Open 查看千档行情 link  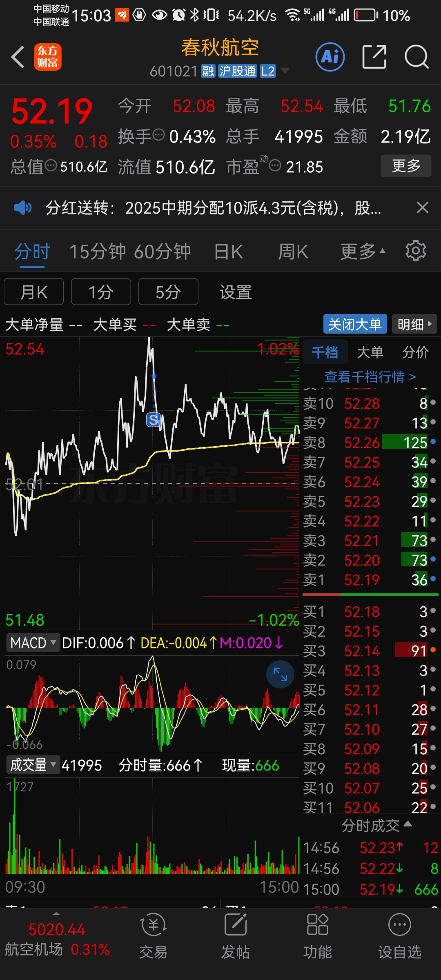[370, 376]
